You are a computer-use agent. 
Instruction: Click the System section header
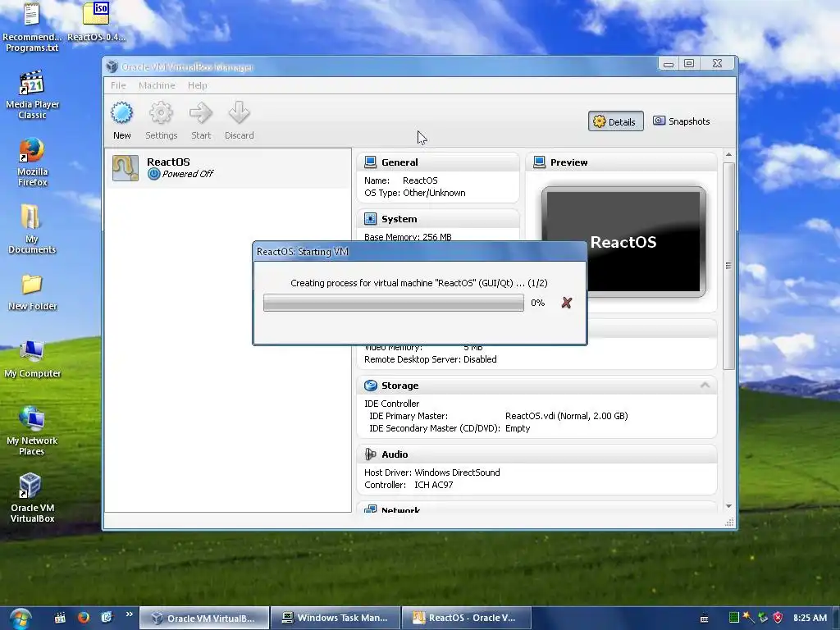coord(438,218)
